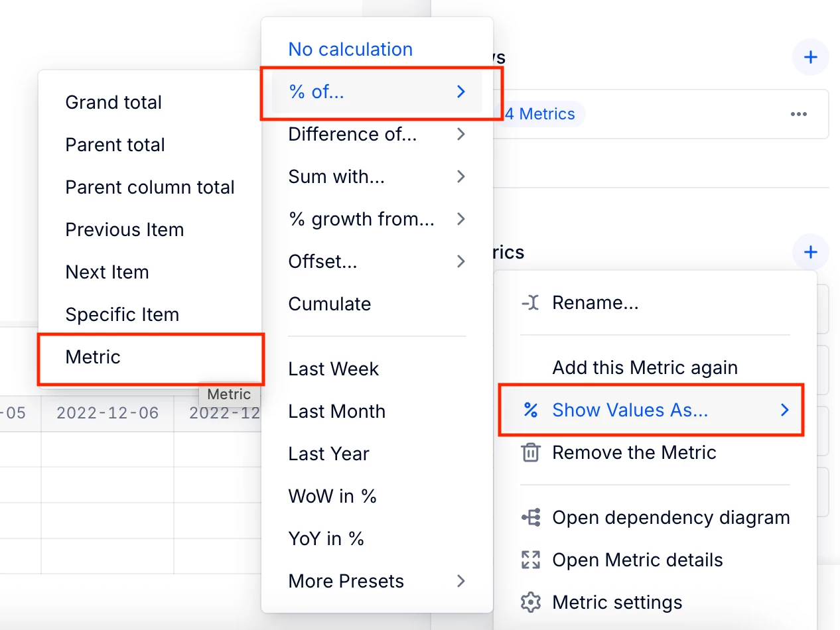Click the gear icon for Metric settings
This screenshot has width=840, height=630.
coord(530,603)
